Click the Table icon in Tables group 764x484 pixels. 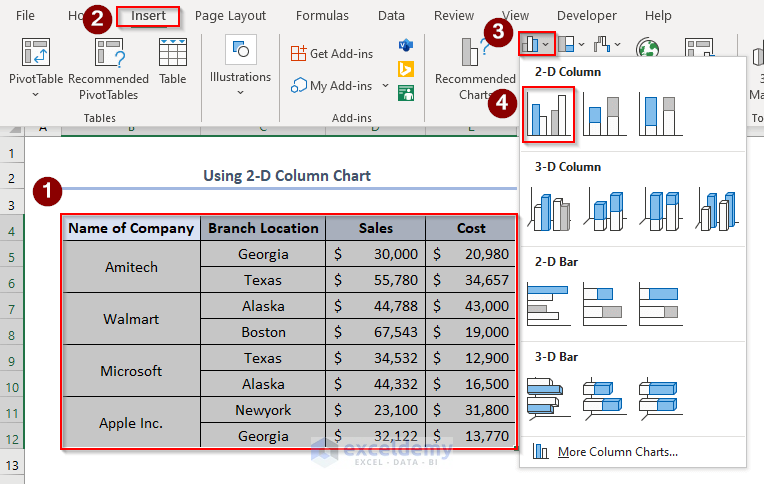click(x=173, y=62)
